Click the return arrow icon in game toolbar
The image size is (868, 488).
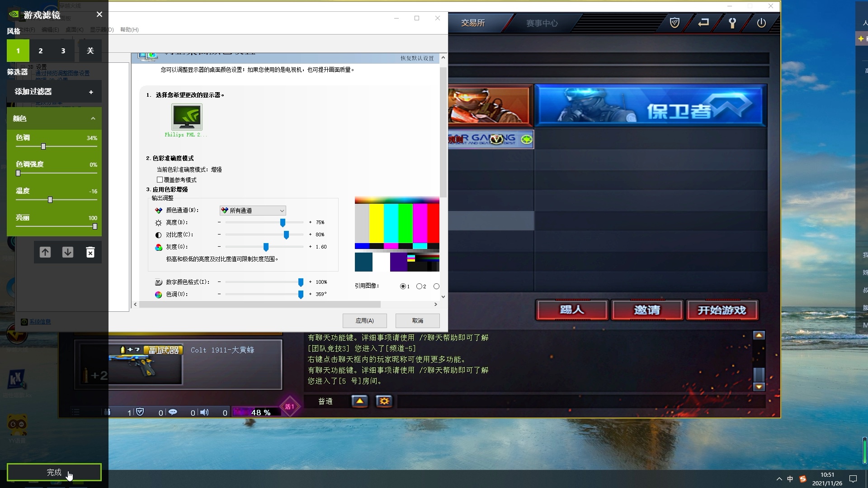(703, 23)
